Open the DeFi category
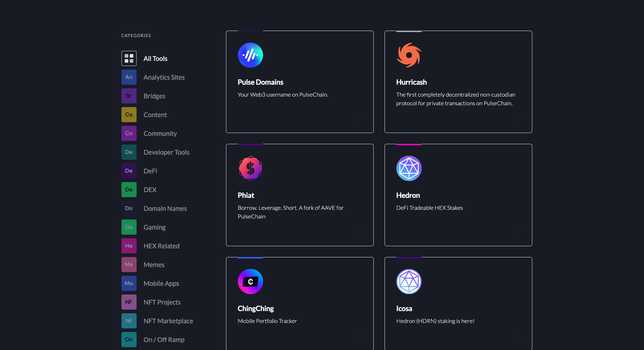The width and height of the screenshot is (644, 350). (150, 170)
